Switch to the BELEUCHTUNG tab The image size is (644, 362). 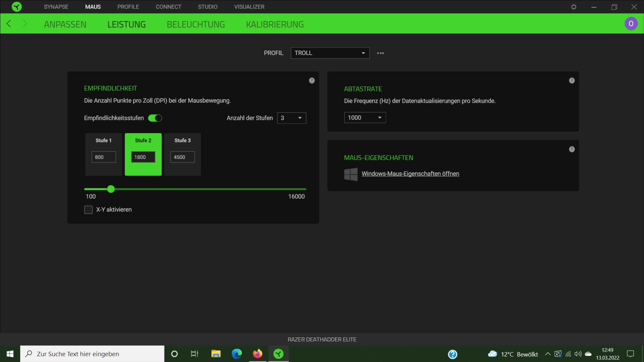point(196,24)
